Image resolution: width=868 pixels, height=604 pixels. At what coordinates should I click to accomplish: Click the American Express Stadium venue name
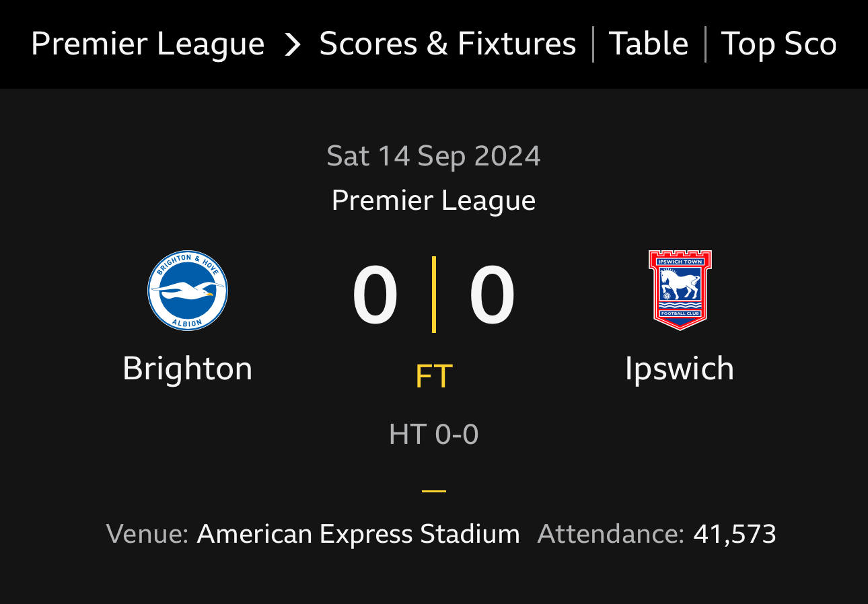pos(358,534)
